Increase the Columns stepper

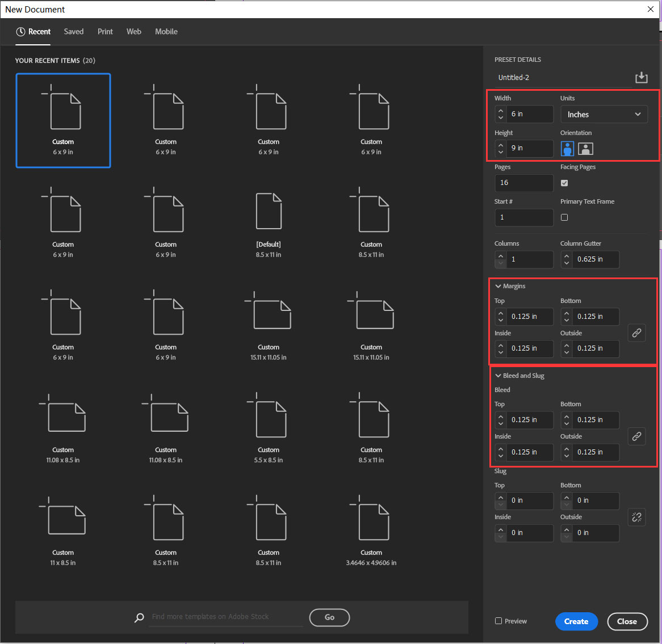pos(501,256)
